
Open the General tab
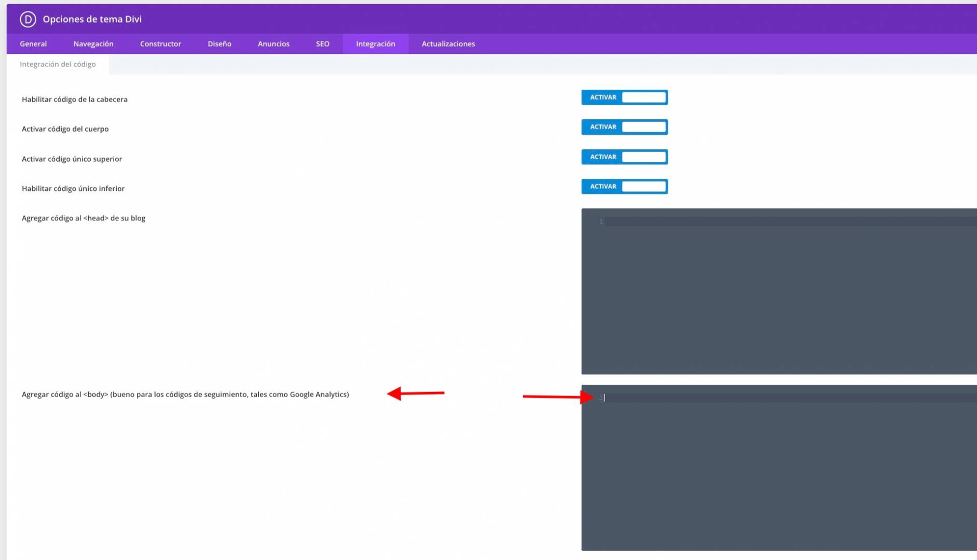[33, 44]
